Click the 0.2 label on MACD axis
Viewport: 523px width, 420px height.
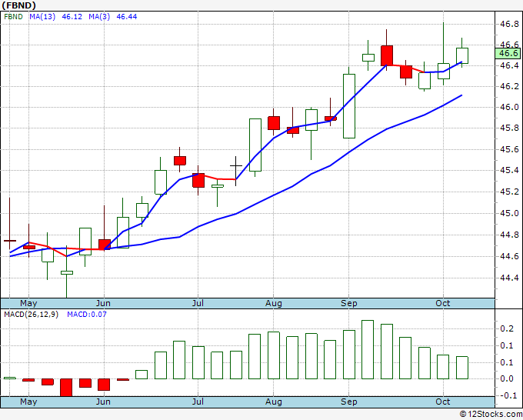tap(507, 329)
